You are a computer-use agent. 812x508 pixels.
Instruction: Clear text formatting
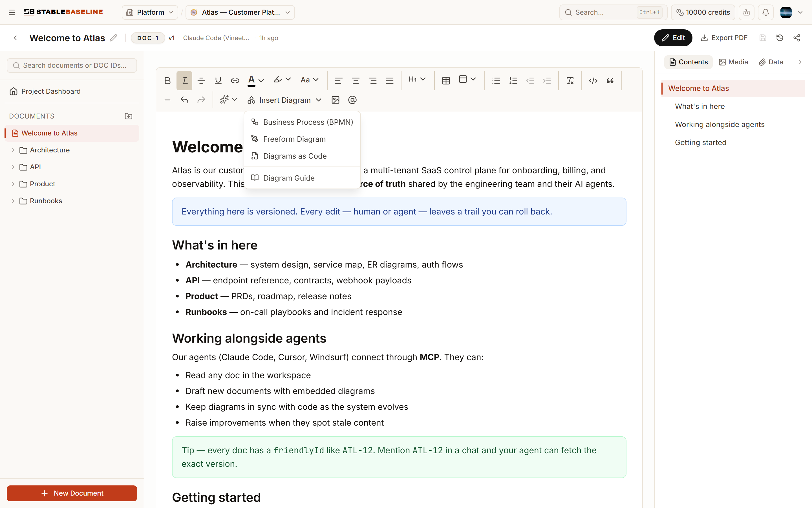(x=570, y=81)
